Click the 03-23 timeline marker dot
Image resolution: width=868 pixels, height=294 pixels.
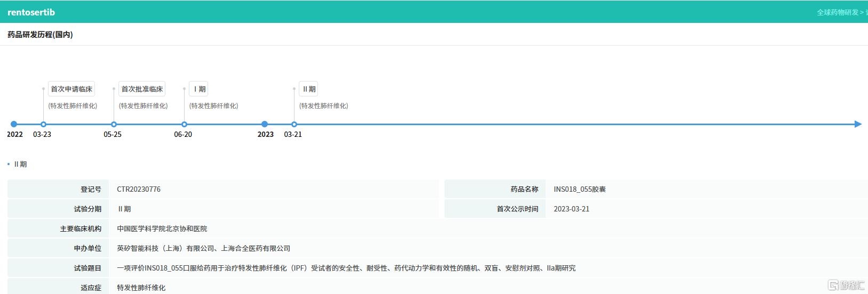[x=43, y=124]
